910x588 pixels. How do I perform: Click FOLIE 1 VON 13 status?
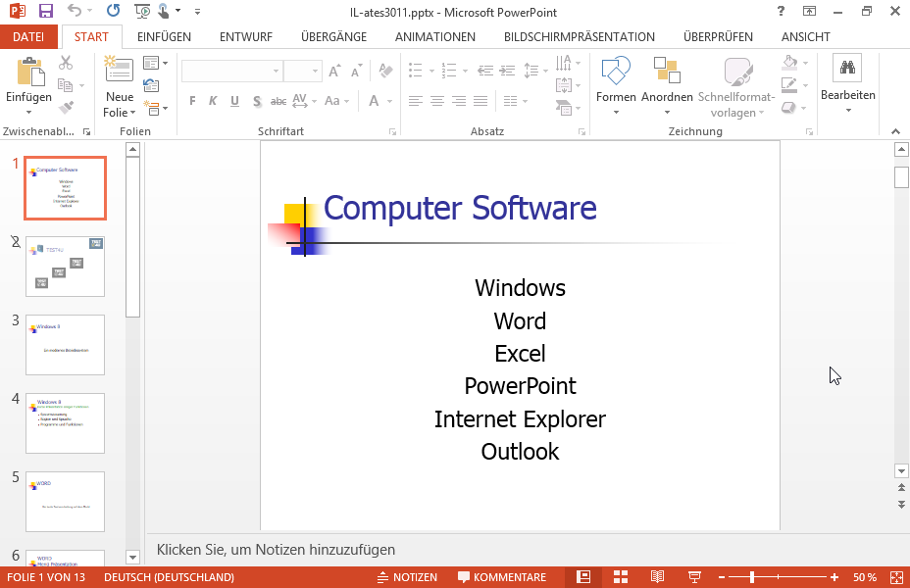46,577
